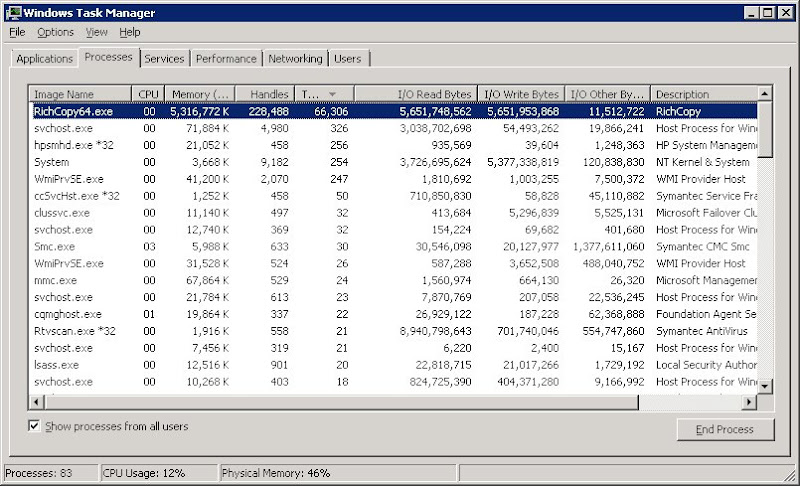The image size is (800, 486).
Task: Click I/O read value 8,940,798,643
Action: click(435, 331)
